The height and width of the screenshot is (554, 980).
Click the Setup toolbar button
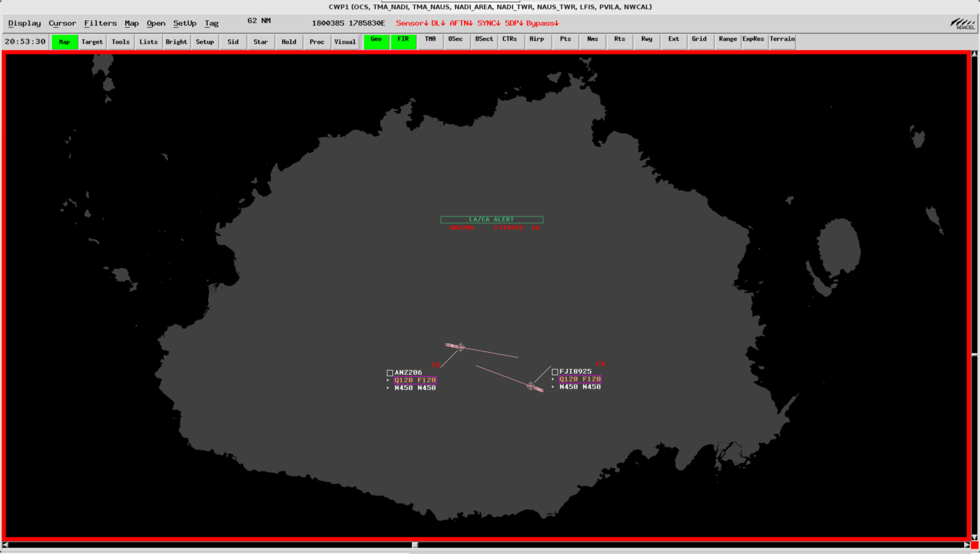[205, 42]
